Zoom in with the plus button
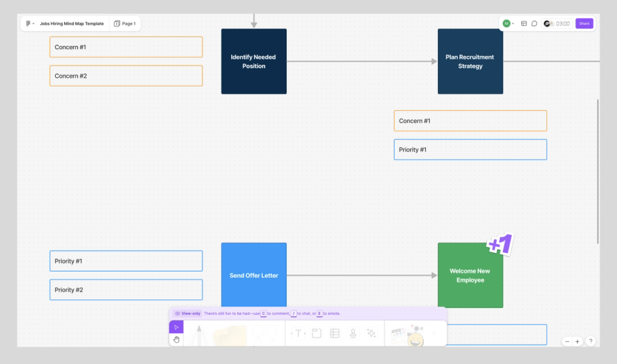617x364 pixels. tap(577, 341)
